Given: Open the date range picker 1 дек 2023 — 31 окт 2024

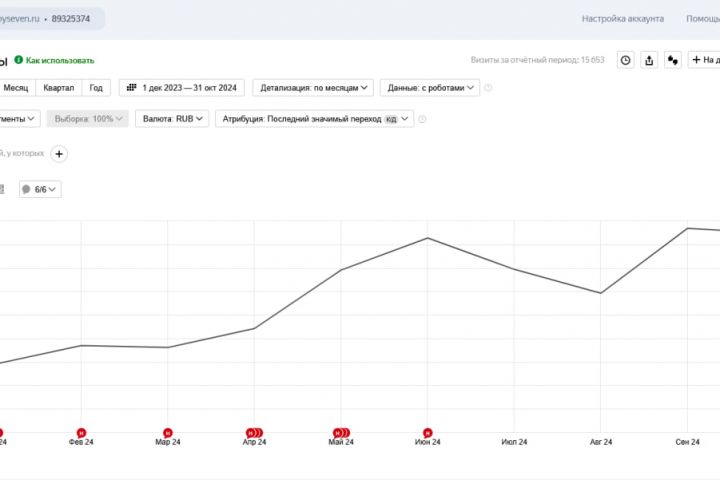Looking at the screenshot, I should (x=182, y=88).
